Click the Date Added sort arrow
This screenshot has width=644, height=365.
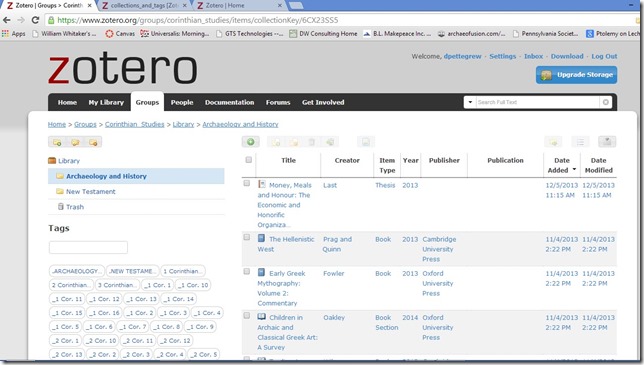tap(574, 170)
